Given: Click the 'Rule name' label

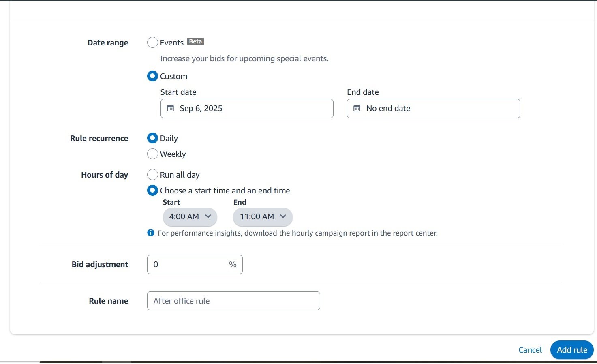Looking at the screenshot, I should pos(109,301).
